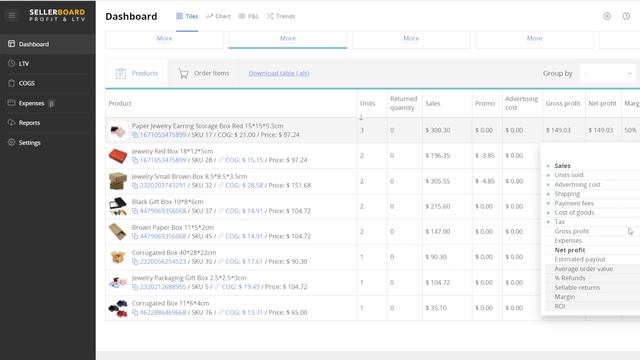Viewport: 640px width, 360px height.
Task: Click More on the second tile
Action: point(288,38)
